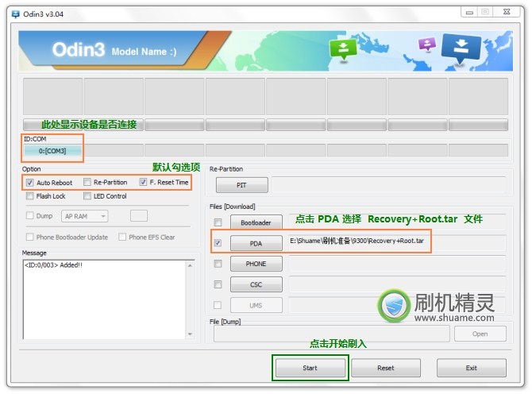
Task: Exit the Odin3 application
Action: [472, 368]
